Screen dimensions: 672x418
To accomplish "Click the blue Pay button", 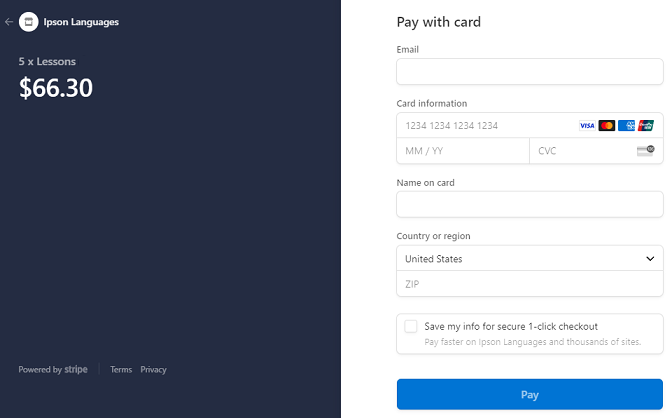I will coord(530,394).
